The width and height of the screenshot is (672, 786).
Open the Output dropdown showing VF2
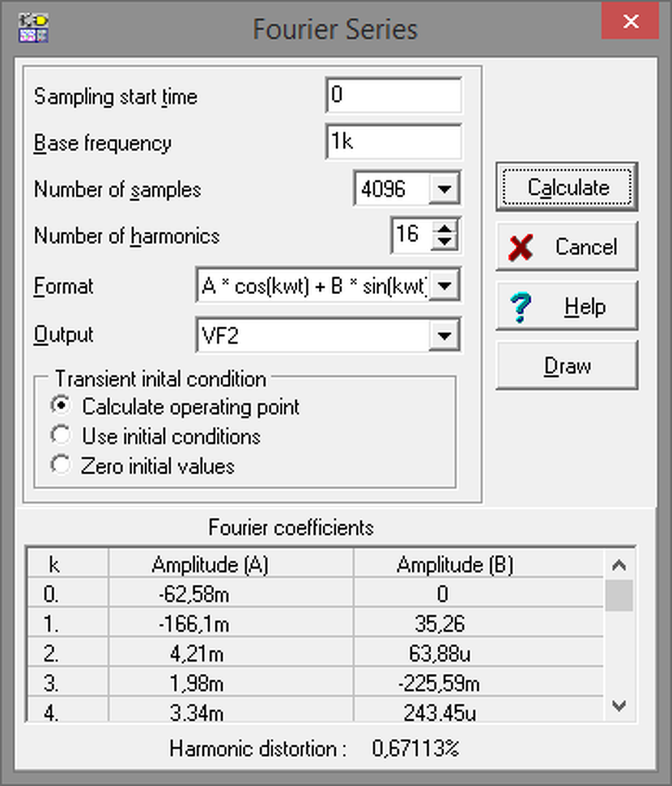[x=442, y=335]
